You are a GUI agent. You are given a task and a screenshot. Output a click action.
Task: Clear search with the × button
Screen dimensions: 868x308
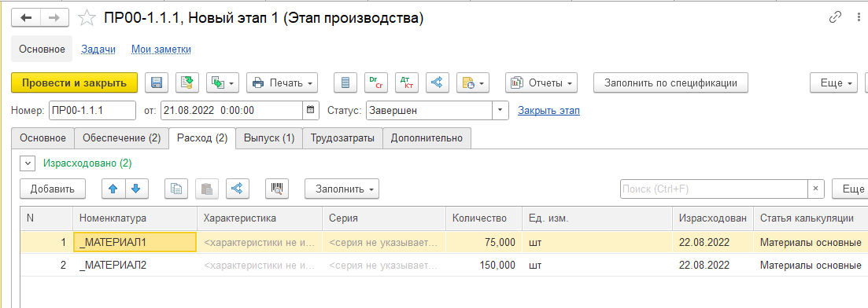tap(815, 189)
